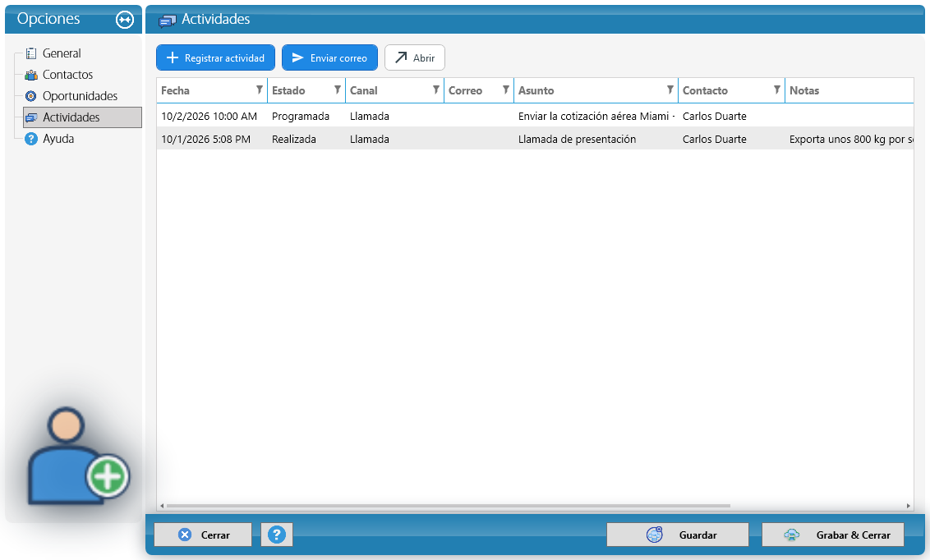Select the row dated 10/2/2026 10:00 AM
This screenshot has width=930, height=560.
(535, 116)
